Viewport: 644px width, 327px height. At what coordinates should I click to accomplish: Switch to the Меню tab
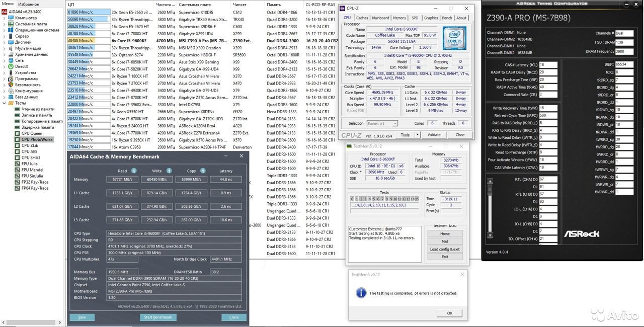tap(8, 4)
